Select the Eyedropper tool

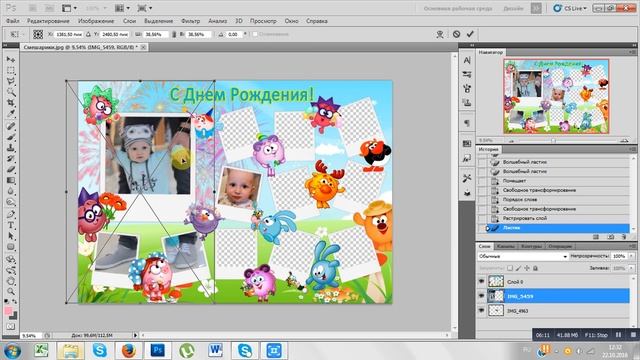[11, 114]
